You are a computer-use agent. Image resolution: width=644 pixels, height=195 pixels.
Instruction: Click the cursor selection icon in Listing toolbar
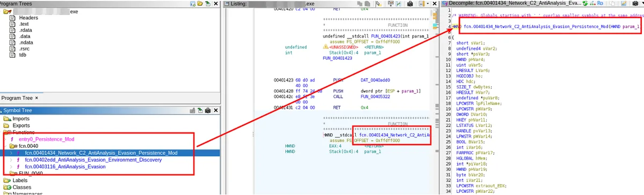click(x=378, y=4)
